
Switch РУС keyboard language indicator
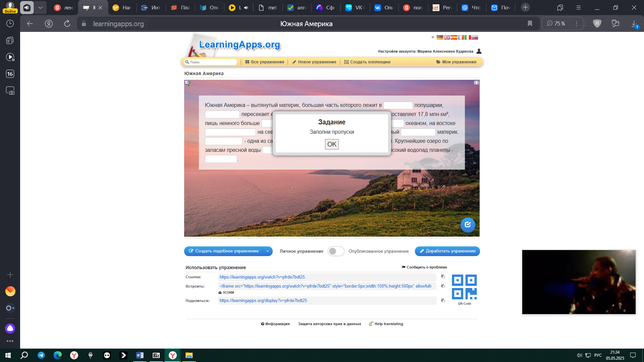598,355
